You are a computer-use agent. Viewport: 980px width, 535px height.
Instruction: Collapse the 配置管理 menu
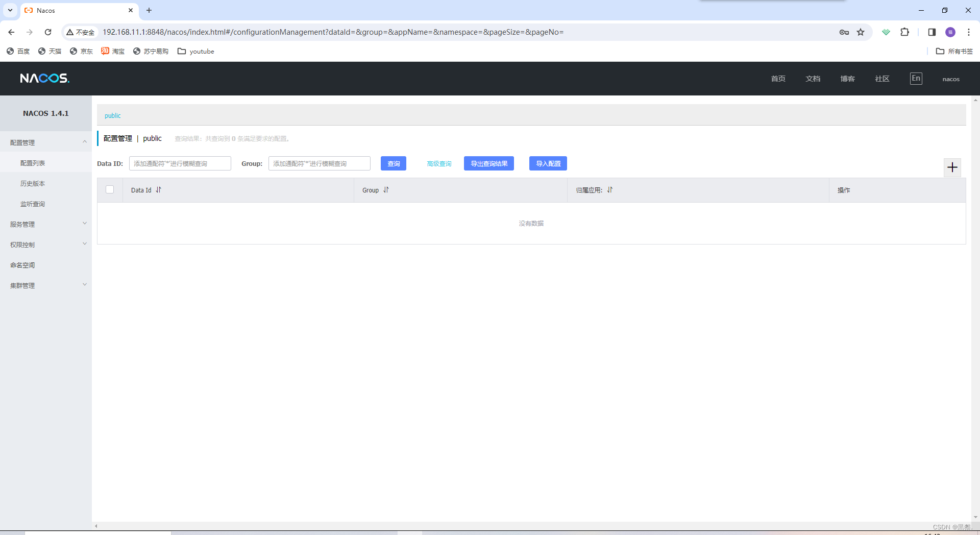point(46,142)
